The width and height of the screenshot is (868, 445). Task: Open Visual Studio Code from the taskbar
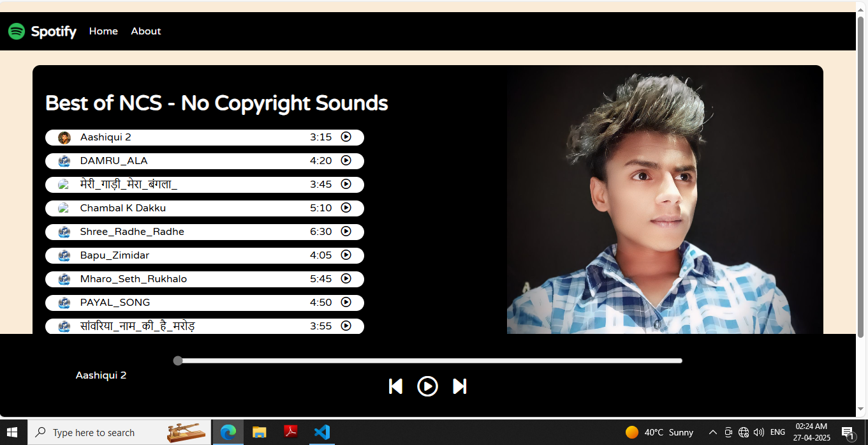[322, 432]
